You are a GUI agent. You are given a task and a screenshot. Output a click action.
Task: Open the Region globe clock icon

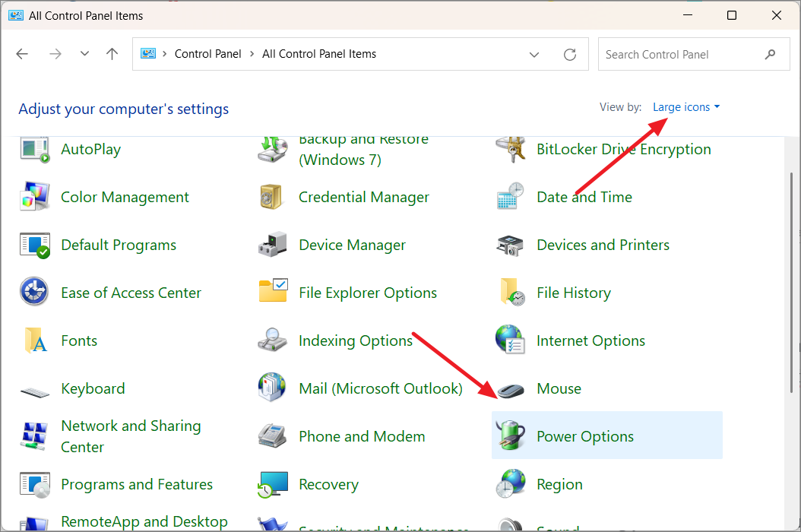[x=511, y=483]
